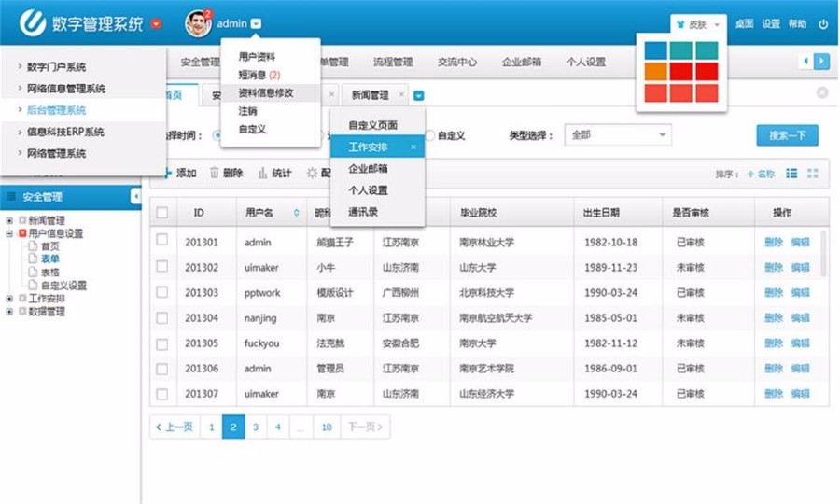Collapse the 安全管理 sidebar with arrow
The image size is (840, 504).
pyautogui.click(x=136, y=197)
